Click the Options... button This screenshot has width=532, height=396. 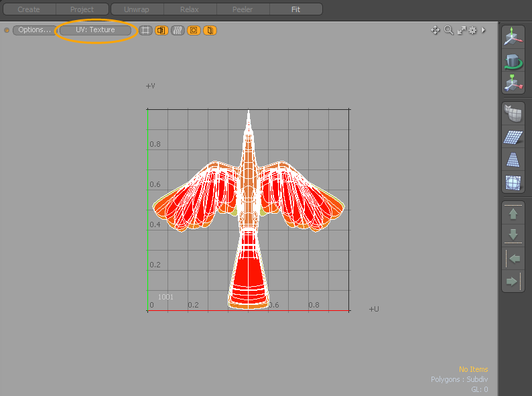[34, 30]
